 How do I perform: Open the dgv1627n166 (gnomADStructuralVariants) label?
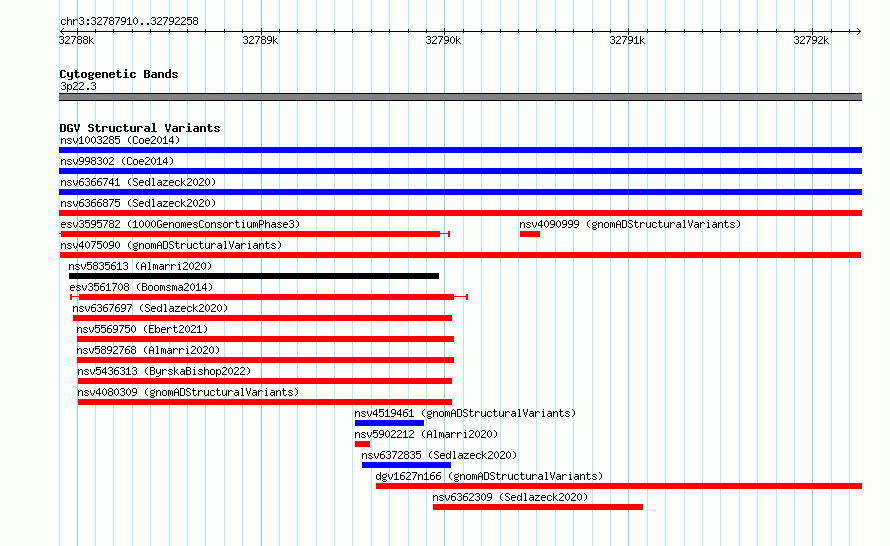tap(489, 476)
